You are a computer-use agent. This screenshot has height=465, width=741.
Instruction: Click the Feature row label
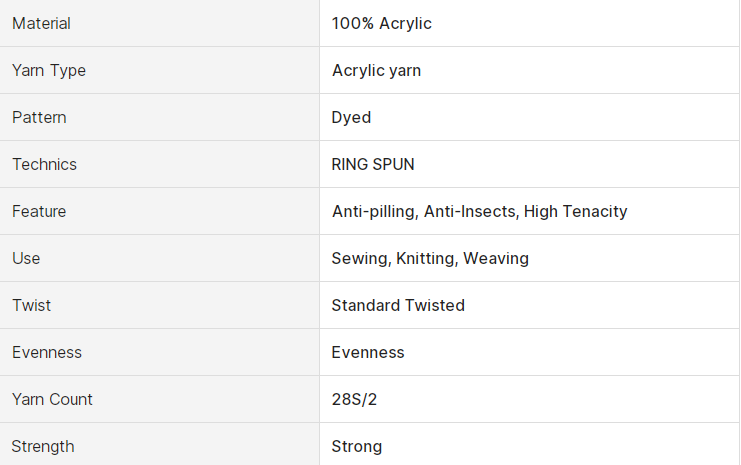click(x=39, y=211)
